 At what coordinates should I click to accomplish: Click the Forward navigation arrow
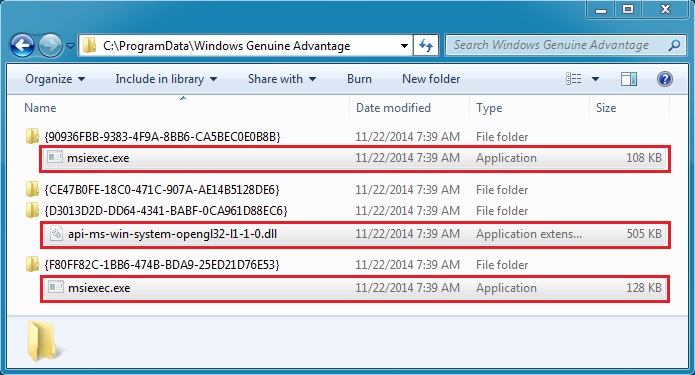point(50,45)
